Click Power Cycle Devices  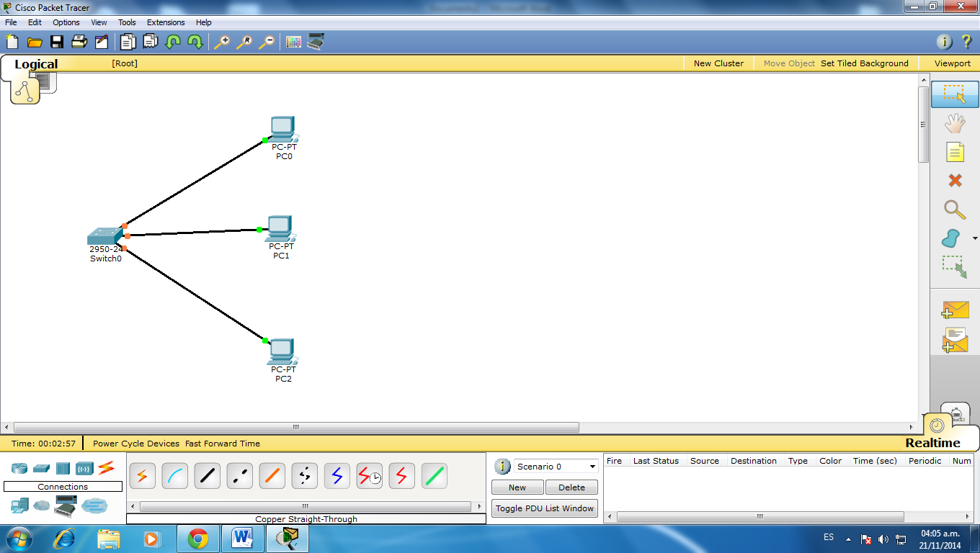[x=136, y=444]
